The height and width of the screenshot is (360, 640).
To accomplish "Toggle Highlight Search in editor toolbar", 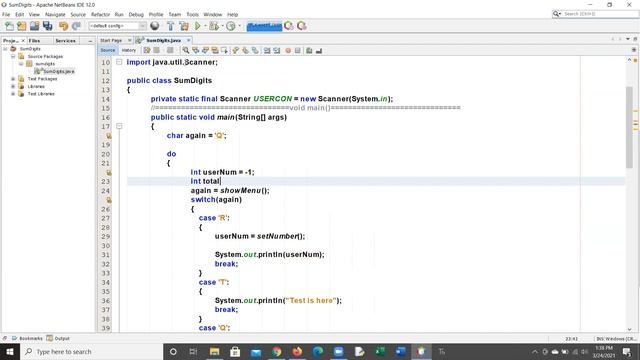I will [215, 50].
